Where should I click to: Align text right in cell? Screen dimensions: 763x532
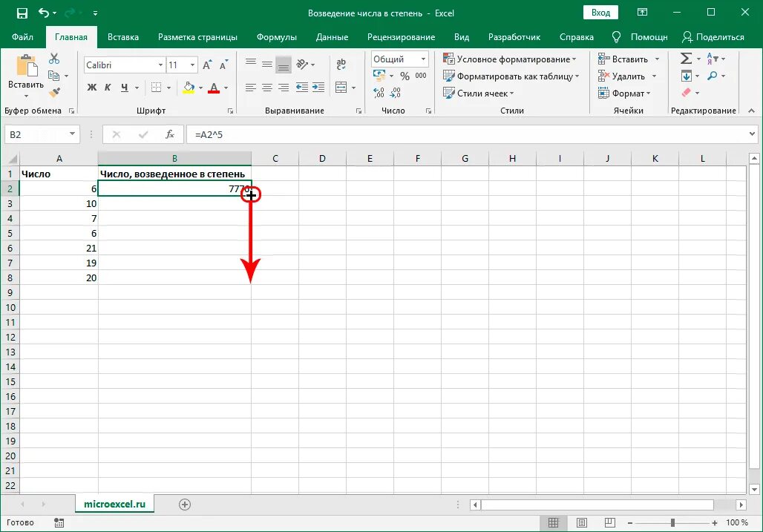pos(284,88)
